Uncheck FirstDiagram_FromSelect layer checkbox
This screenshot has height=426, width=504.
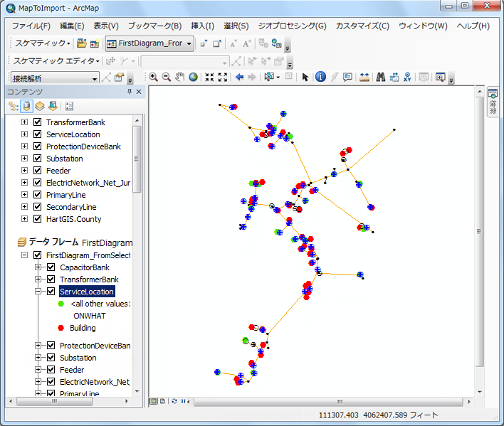[x=37, y=255]
